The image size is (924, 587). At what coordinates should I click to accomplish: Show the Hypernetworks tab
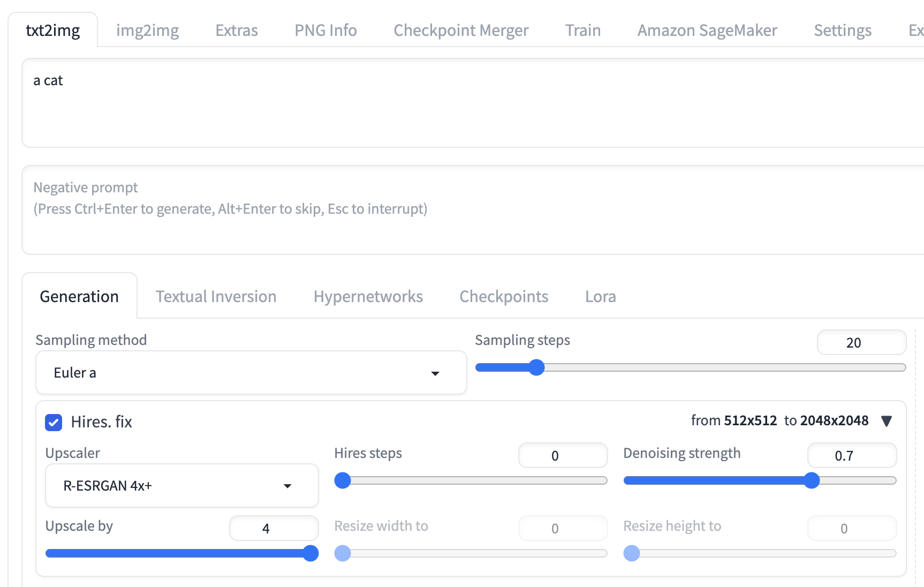(368, 297)
